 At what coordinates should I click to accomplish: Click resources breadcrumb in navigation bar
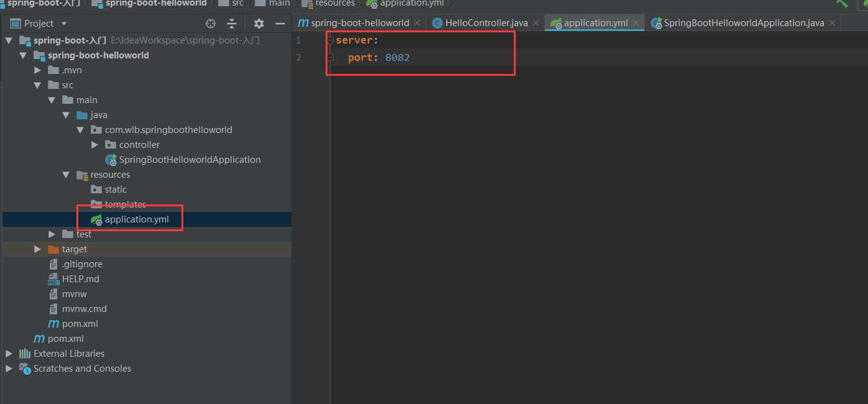pos(335,3)
